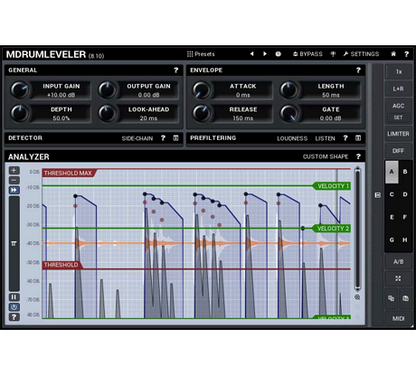Viewport: 416px width, 376px height.
Task: Click the GATE knob
Action: (289, 113)
